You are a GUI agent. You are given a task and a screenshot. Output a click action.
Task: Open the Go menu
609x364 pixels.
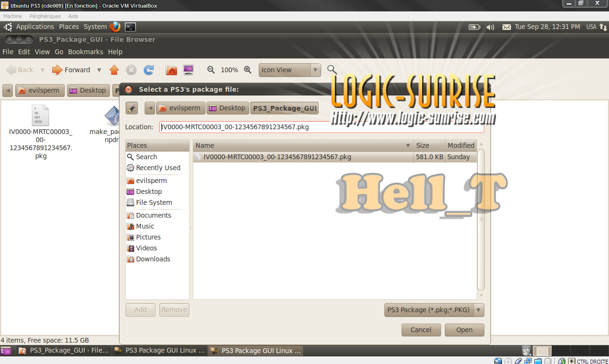pos(59,52)
